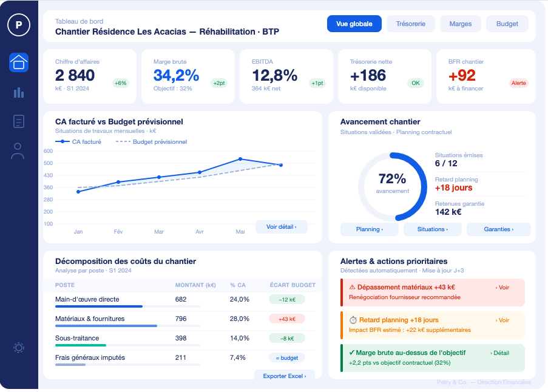Open the bar chart statistics sidebar icon

tap(19, 93)
